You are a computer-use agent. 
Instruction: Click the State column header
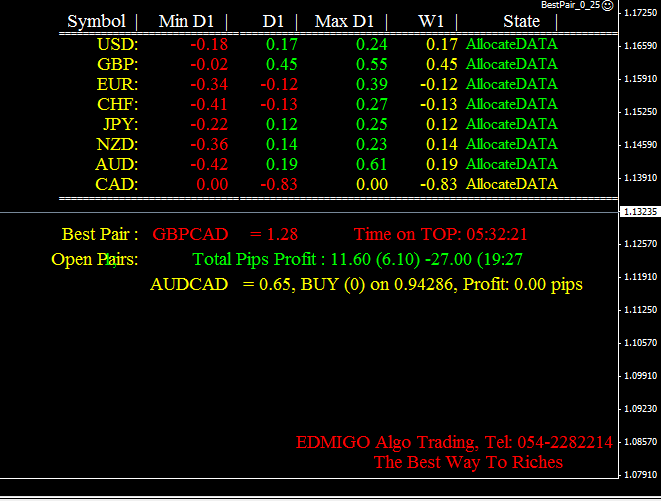point(521,21)
